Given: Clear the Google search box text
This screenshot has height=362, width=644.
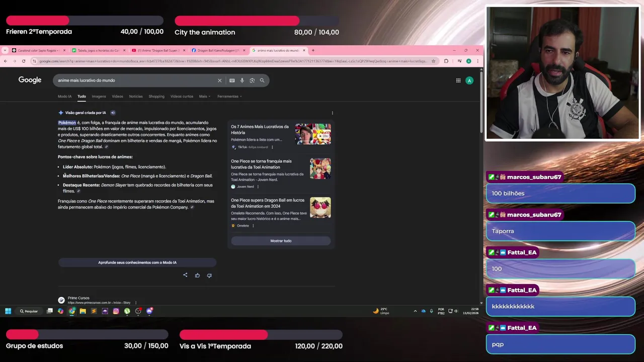Looking at the screenshot, I should coord(219,80).
